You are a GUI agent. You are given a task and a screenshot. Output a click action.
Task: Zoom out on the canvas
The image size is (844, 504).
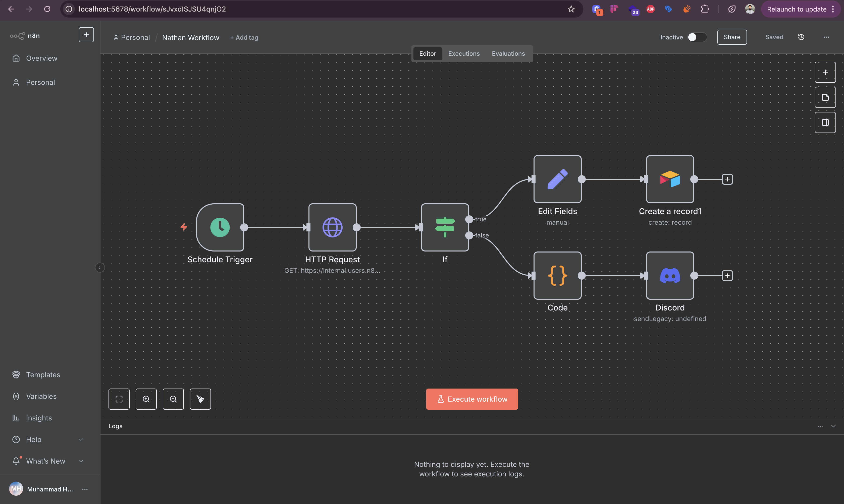click(173, 399)
